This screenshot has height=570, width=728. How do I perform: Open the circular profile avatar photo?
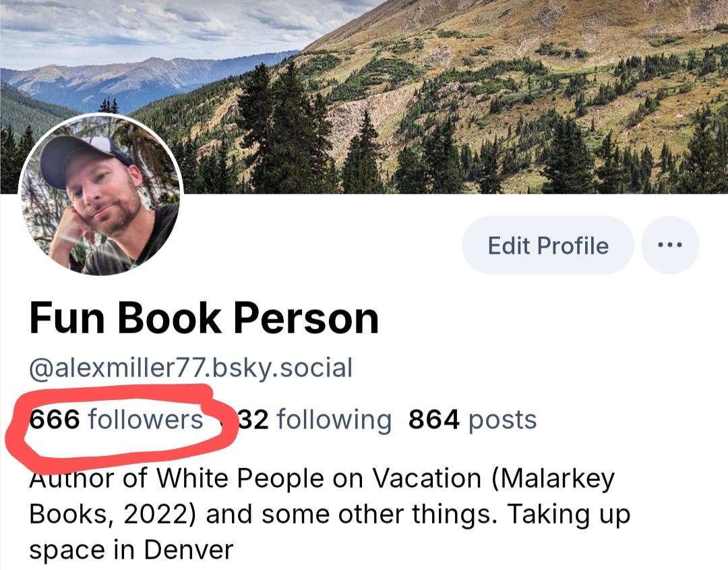coord(100,196)
